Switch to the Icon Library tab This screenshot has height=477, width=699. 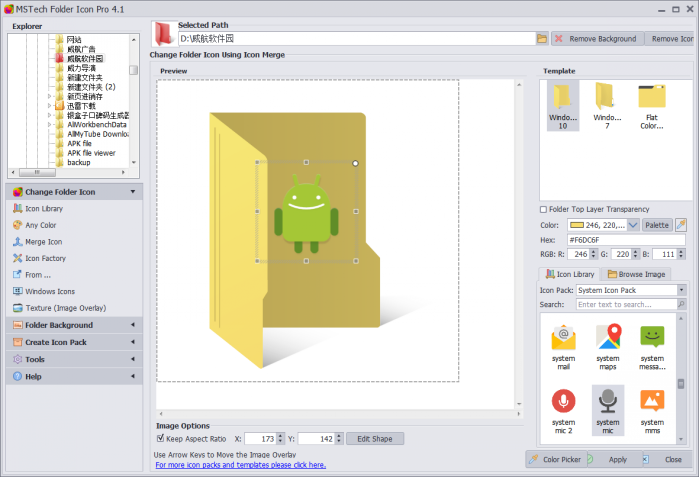coord(570,274)
